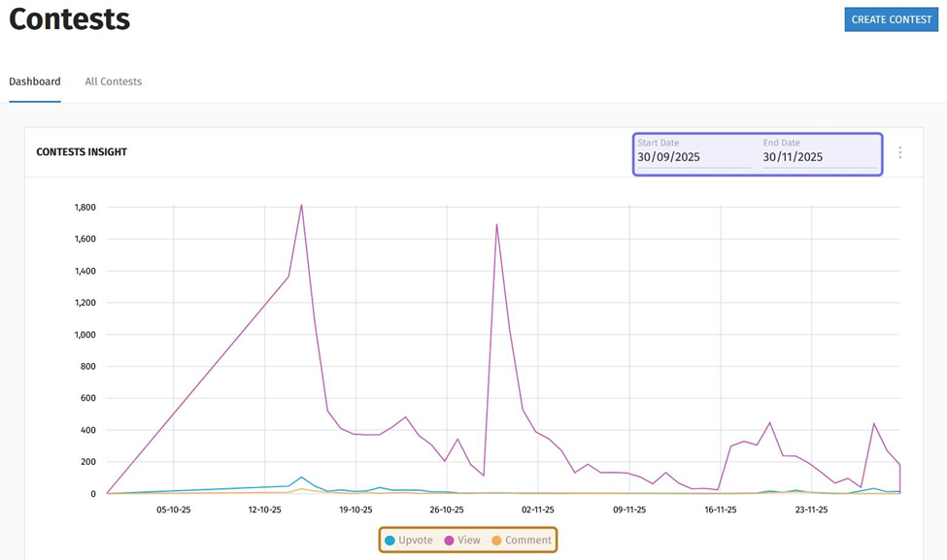Open the End Date picker field
This screenshot has width=947, height=560.
[819, 156]
